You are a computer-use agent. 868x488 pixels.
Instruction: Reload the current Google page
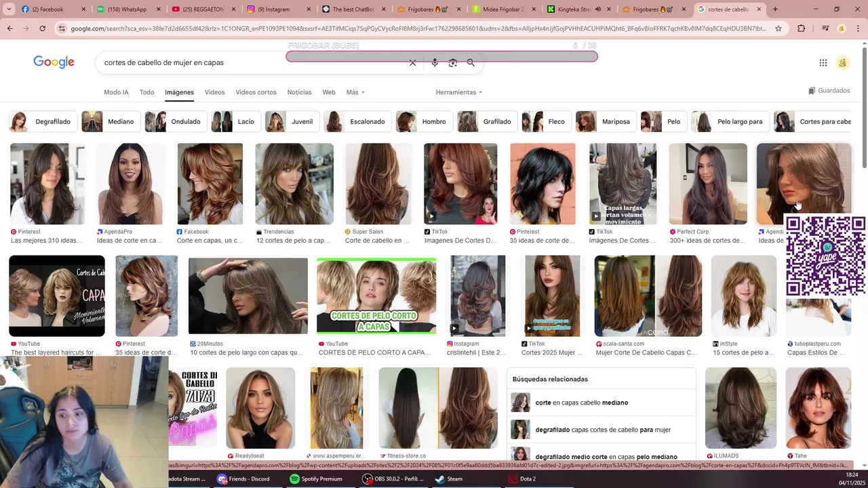click(42, 28)
